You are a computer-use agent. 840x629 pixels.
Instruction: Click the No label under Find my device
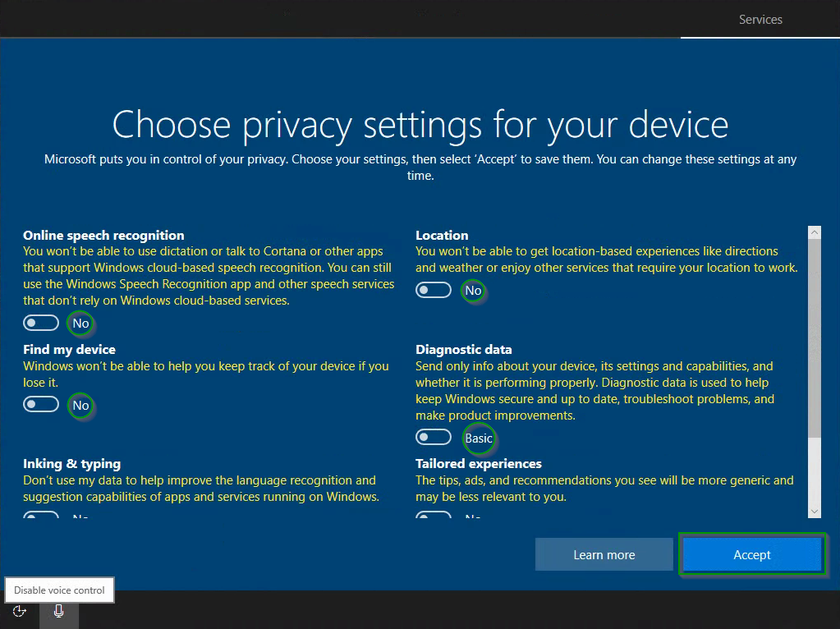pyautogui.click(x=80, y=406)
